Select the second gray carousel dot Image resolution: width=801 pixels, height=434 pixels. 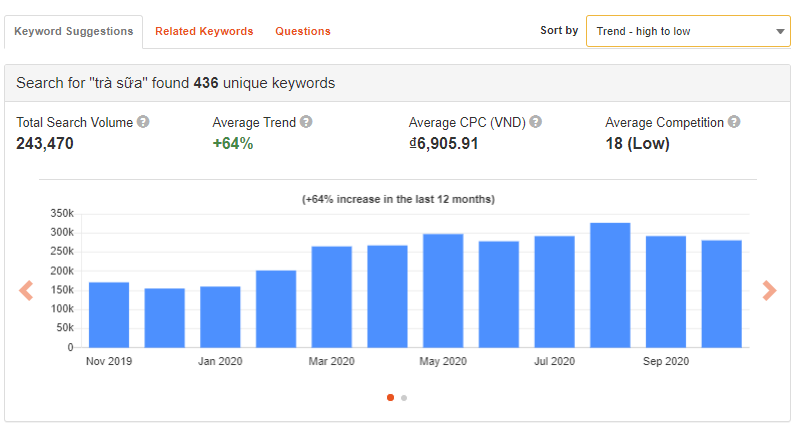click(404, 398)
